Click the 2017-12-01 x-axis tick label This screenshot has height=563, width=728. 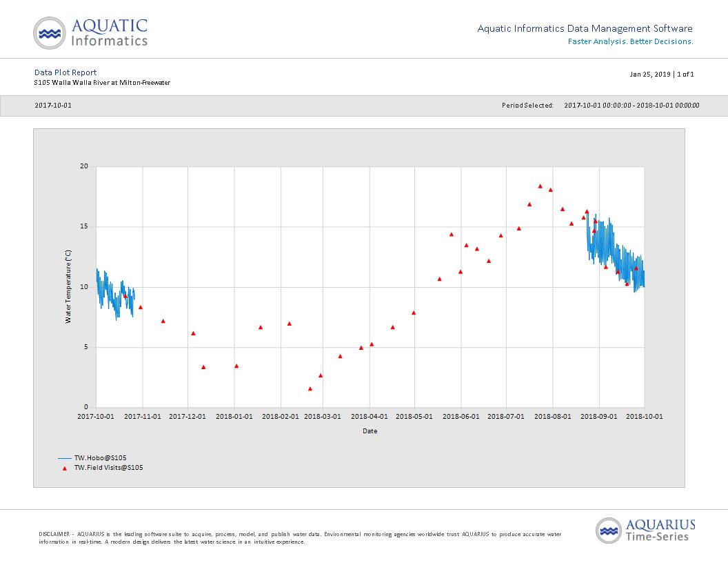click(188, 417)
